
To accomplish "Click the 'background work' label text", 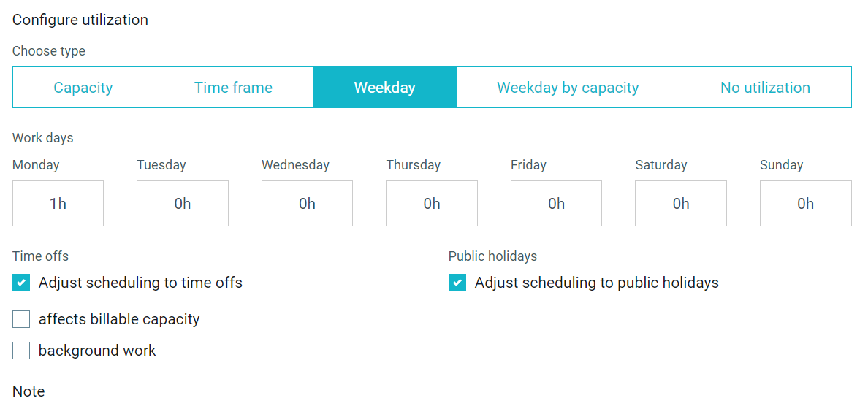I will pos(97,351).
